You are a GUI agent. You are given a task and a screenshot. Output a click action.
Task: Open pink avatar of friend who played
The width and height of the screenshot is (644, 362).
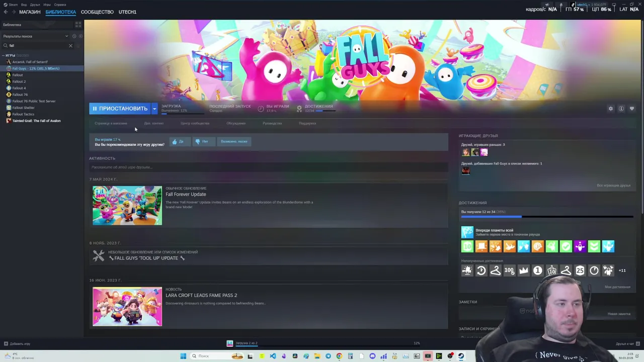point(484,152)
